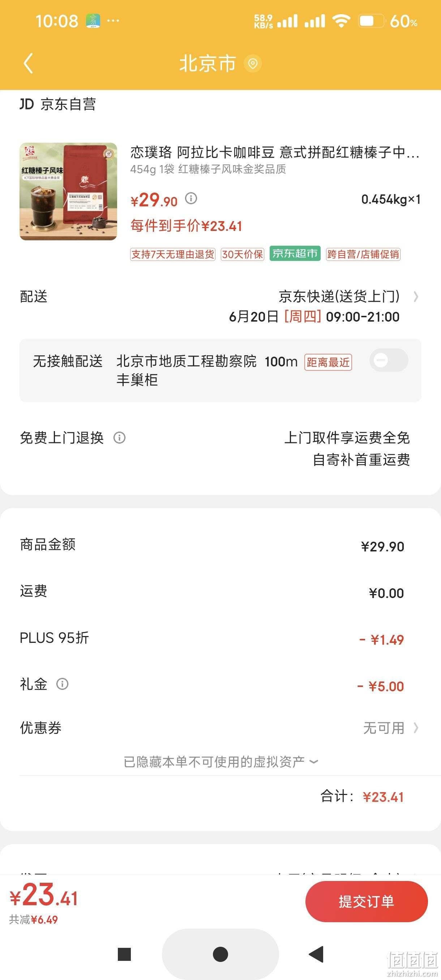The image size is (441, 980).
Task: Tap the back arrow icon
Action: click(29, 63)
